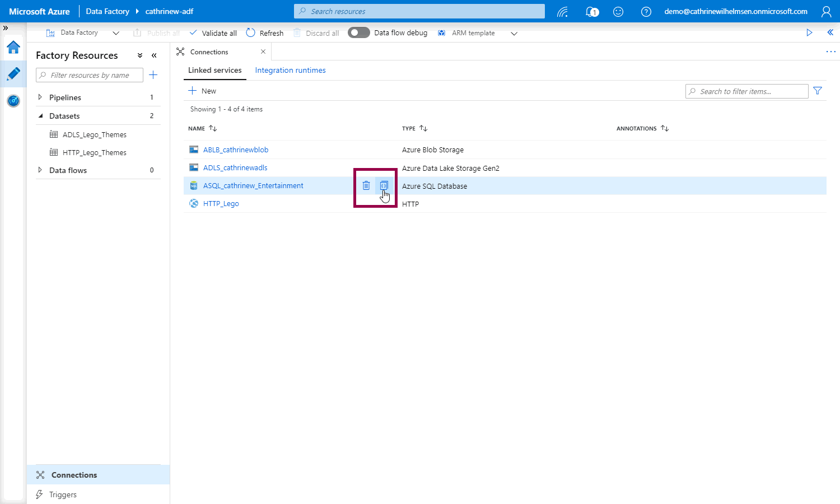840x504 pixels.
Task: Click the feedback smiley icon
Action: 618,12
